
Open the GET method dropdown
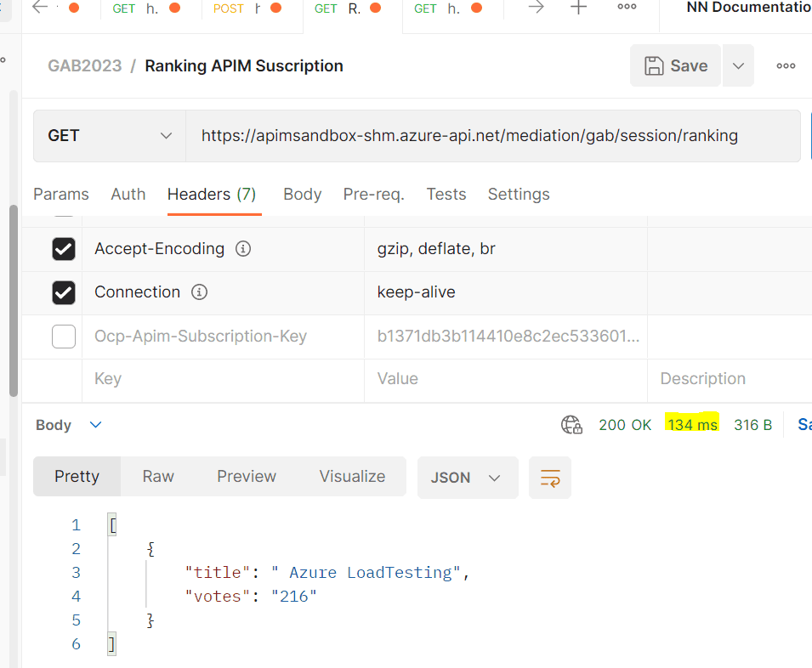coord(110,136)
